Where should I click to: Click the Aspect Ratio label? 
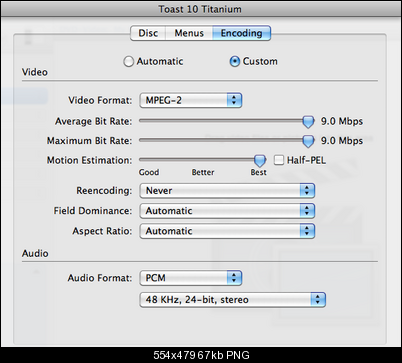click(x=102, y=231)
